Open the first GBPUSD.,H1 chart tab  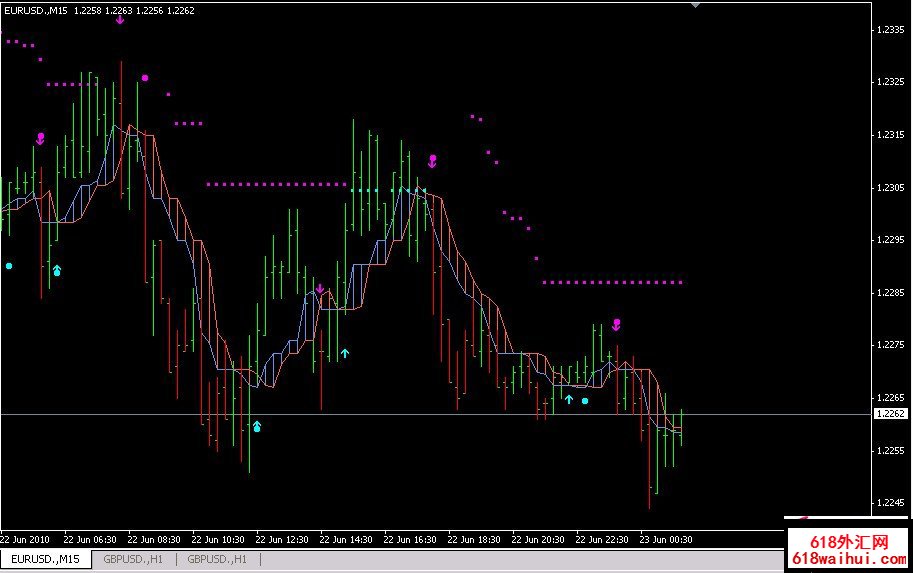click(133, 559)
